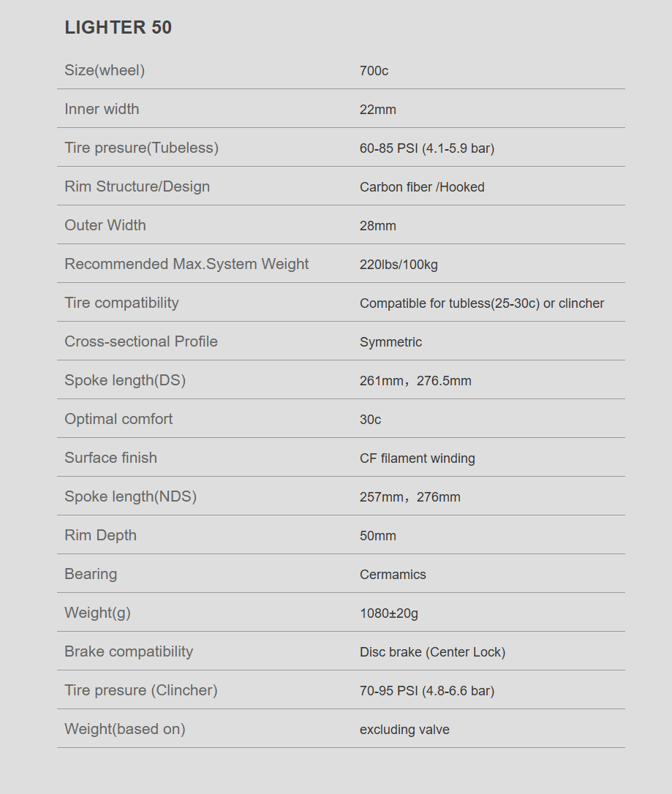672x794 pixels.
Task: Click the LIGHTER 50 heading
Action: [118, 27]
